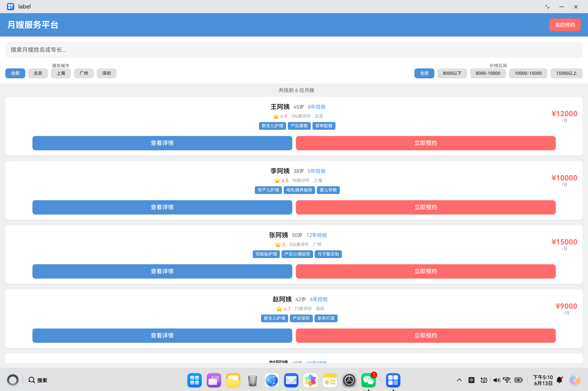Click the 月子餐定制 tag
The image size is (588, 391).
328,254
